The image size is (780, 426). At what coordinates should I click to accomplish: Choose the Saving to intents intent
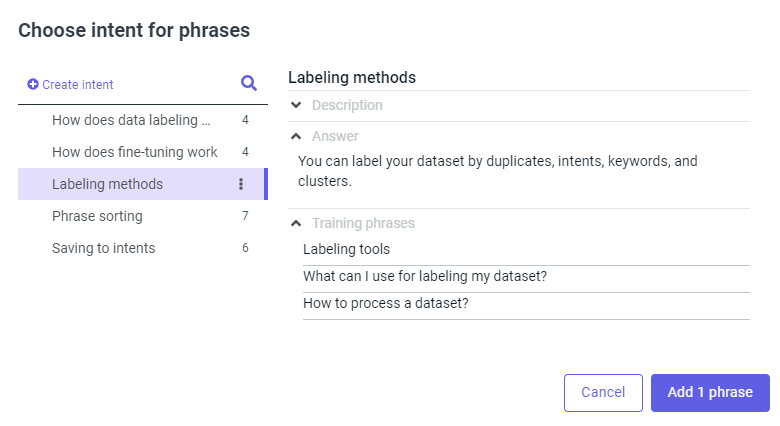click(x=103, y=248)
